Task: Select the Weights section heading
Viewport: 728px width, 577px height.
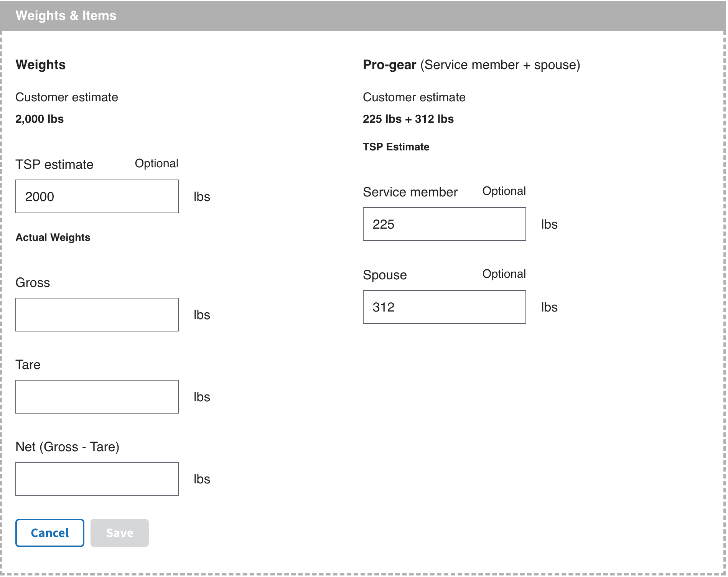Action: pos(41,65)
